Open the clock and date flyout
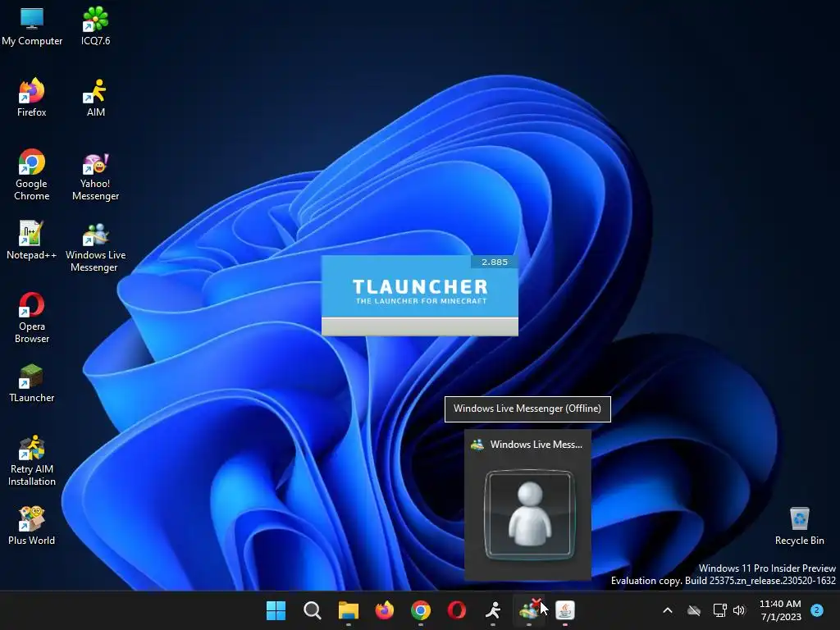The height and width of the screenshot is (630, 840). tap(780, 610)
